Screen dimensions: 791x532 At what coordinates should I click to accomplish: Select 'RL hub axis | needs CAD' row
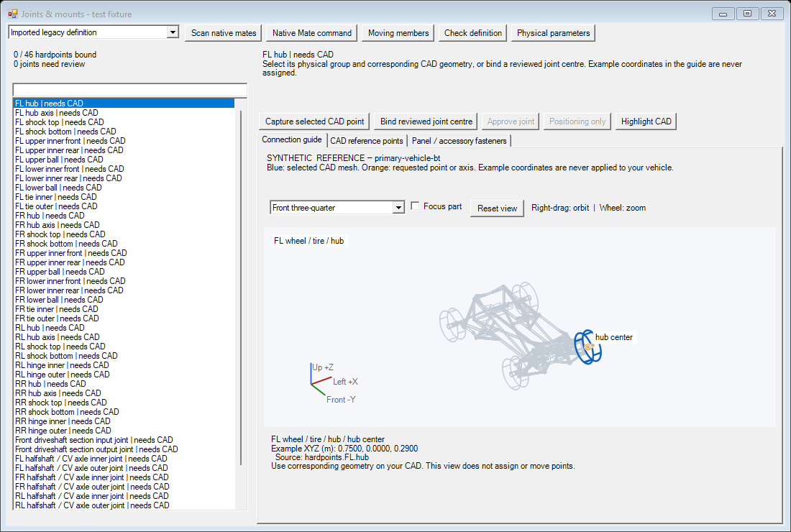coord(124,337)
